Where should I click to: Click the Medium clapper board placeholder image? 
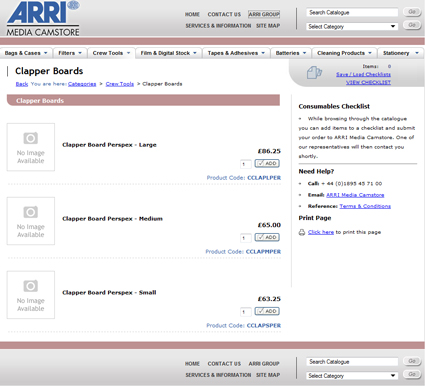(31, 221)
